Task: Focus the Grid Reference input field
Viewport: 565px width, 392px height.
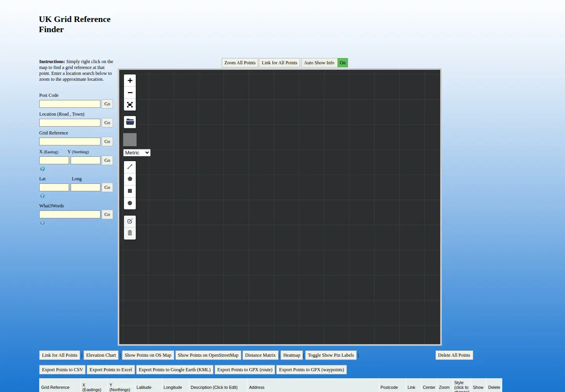Action: [70, 142]
